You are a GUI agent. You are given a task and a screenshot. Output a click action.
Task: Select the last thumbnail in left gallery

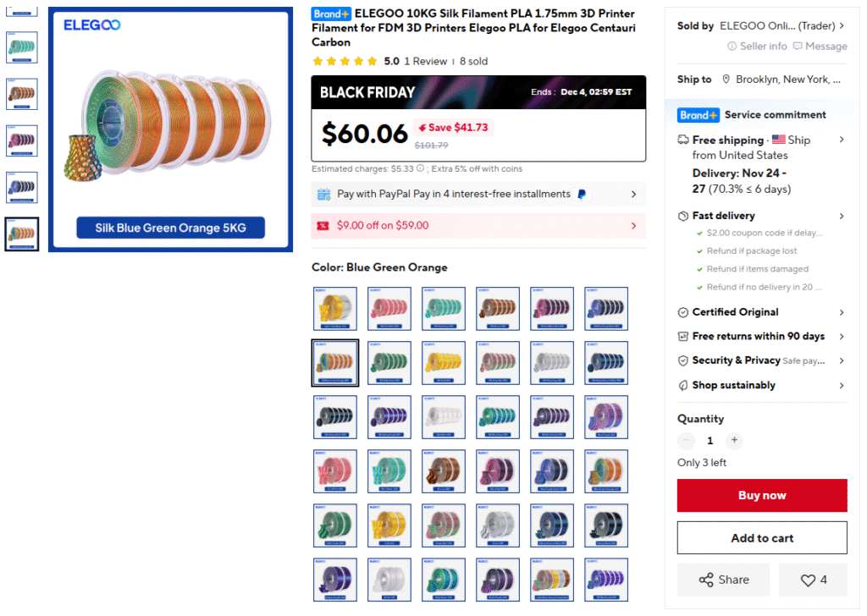coord(22,234)
